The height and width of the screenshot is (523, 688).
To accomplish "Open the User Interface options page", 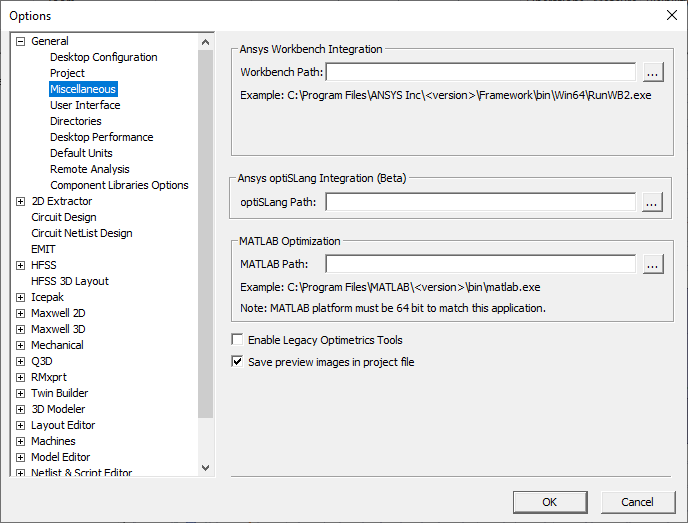I will (x=85, y=105).
